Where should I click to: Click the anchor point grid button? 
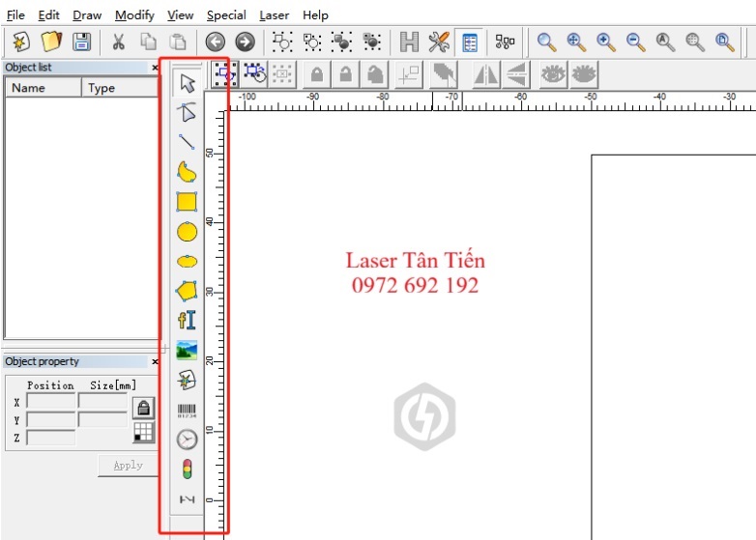click(x=144, y=432)
